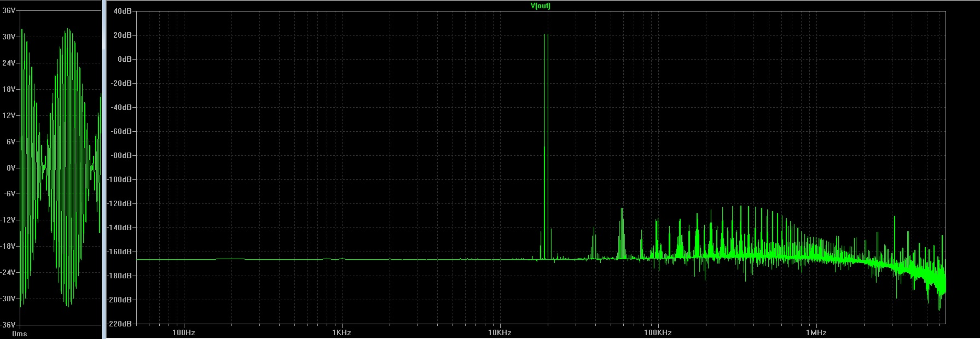Click the 12V label in waveform pane

point(9,116)
